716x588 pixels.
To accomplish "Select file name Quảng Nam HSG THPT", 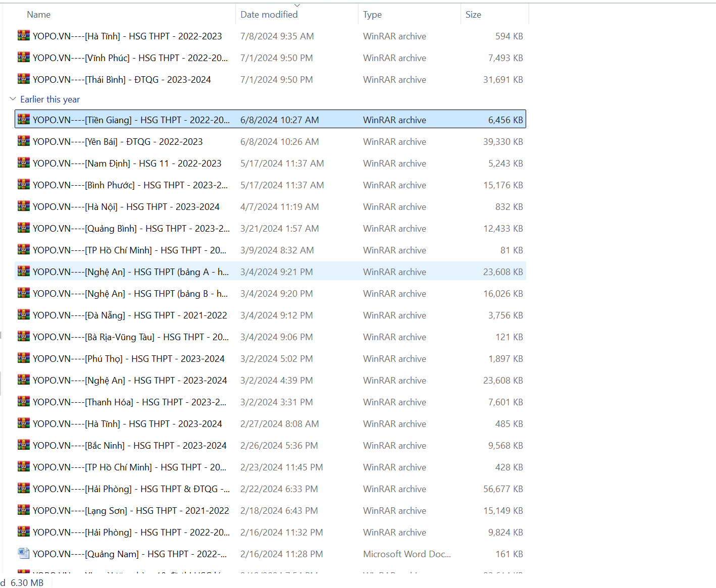I will click(130, 554).
